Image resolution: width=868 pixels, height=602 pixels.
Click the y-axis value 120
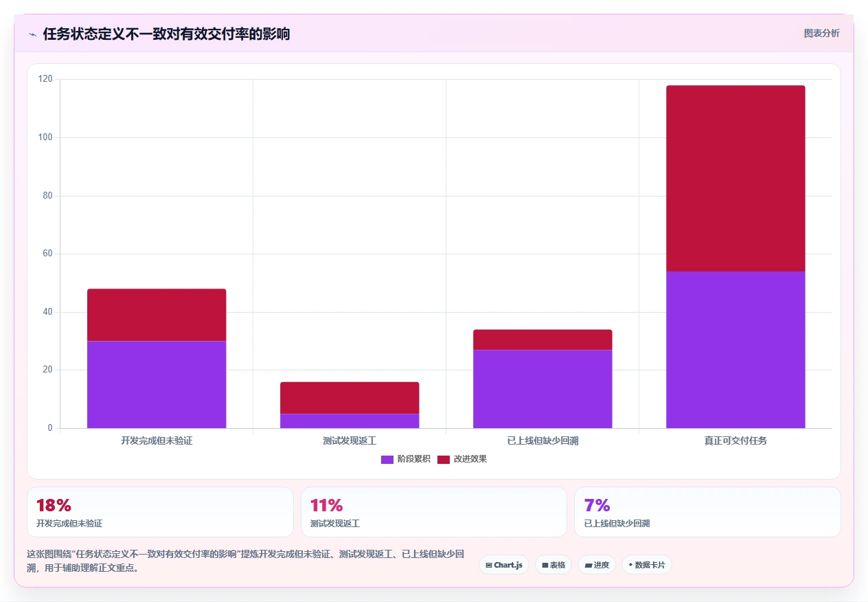click(45, 79)
